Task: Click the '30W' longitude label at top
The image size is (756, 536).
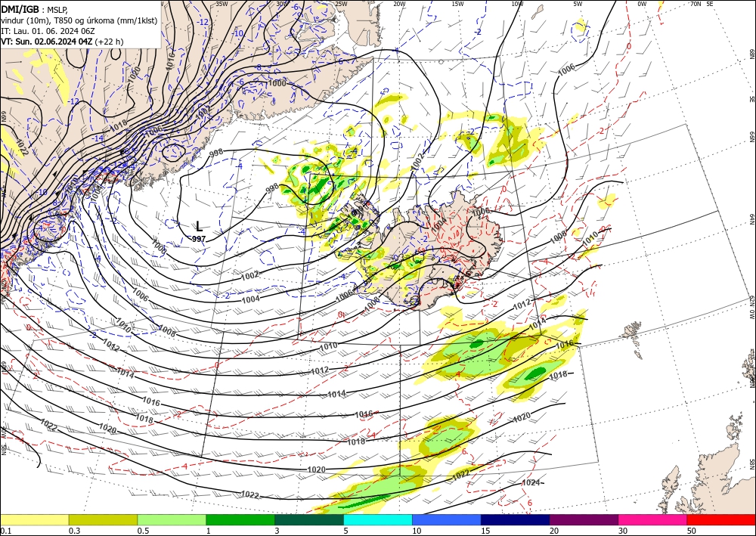Action: pos(282,4)
